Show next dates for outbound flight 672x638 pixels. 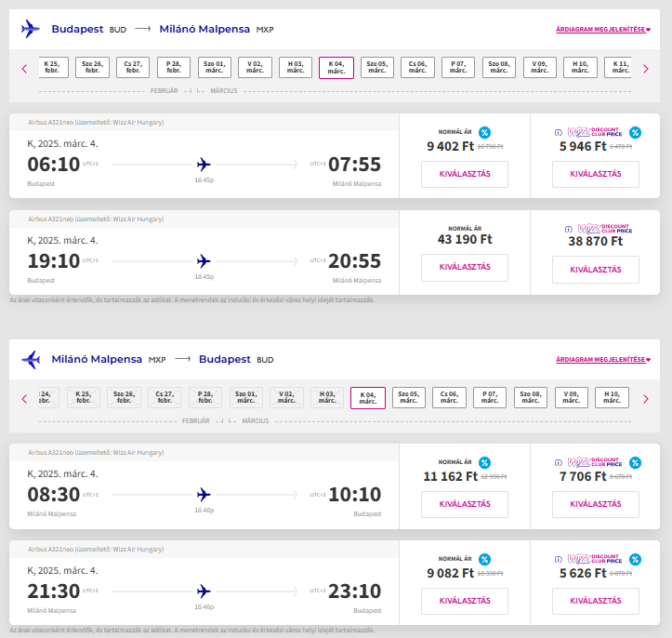645,68
